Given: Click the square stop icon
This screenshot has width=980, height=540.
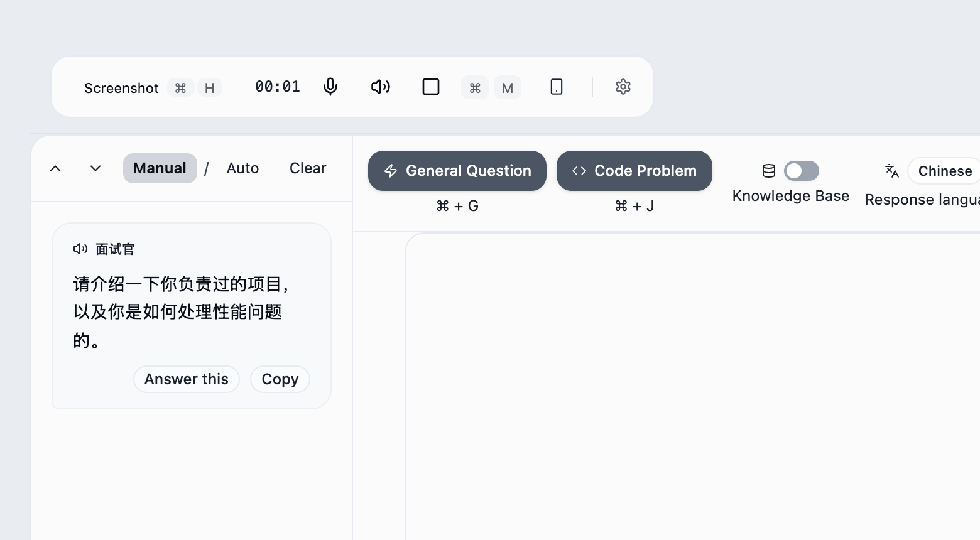Looking at the screenshot, I should coord(431,87).
